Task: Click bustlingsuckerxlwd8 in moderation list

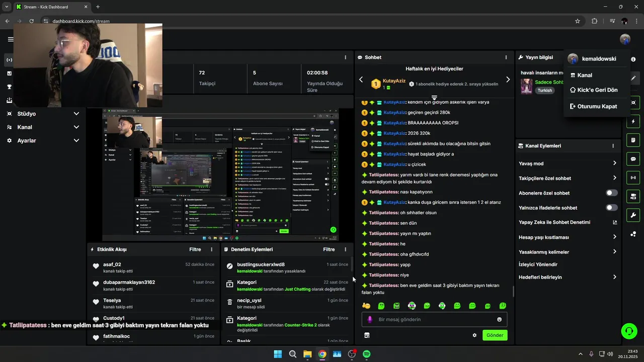Action: click(x=261, y=264)
